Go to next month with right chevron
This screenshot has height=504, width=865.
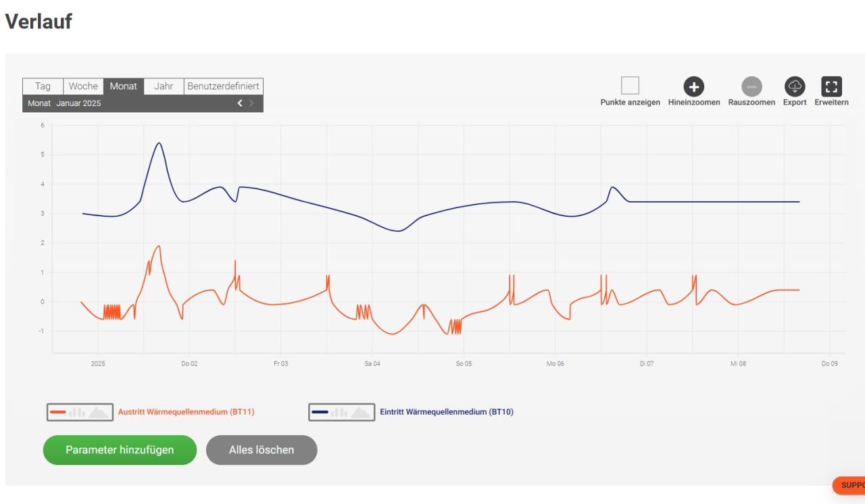[252, 103]
